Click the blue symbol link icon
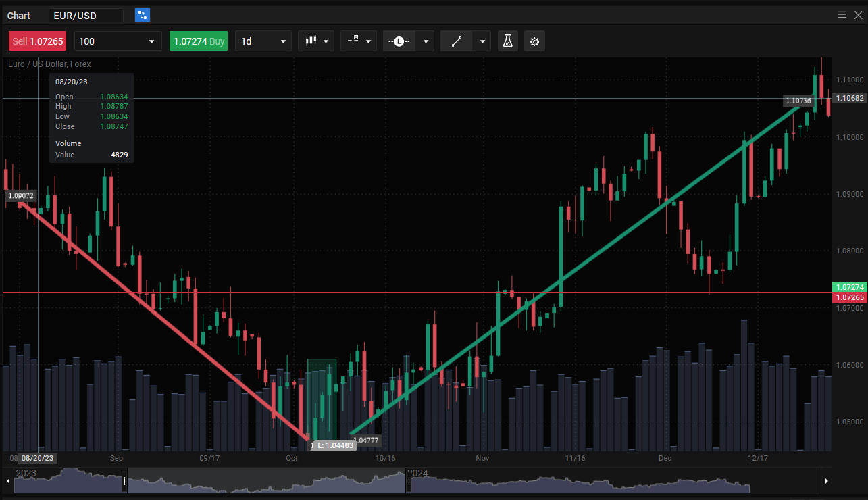This screenshot has height=500, width=868. [x=143, y=15]
